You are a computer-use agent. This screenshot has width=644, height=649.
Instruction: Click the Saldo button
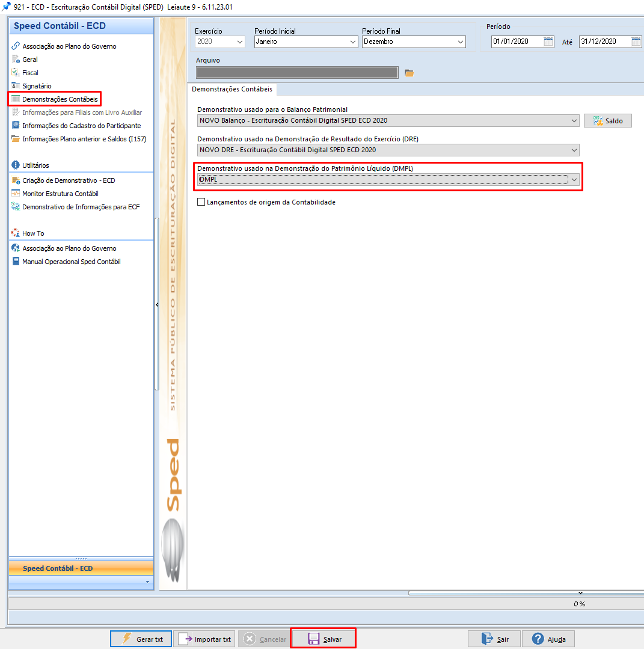click(x=607, y=120)
